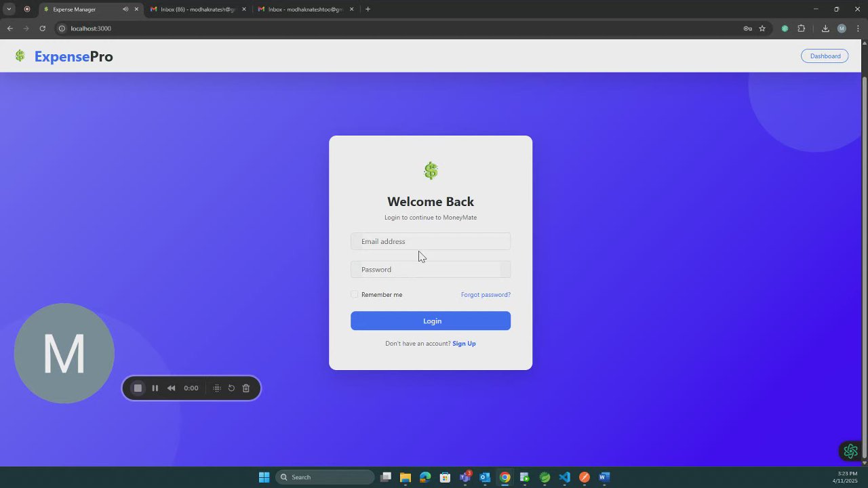Click the taskbar Search box
This screenshot has height=488, width=868.
coord(325,477)
